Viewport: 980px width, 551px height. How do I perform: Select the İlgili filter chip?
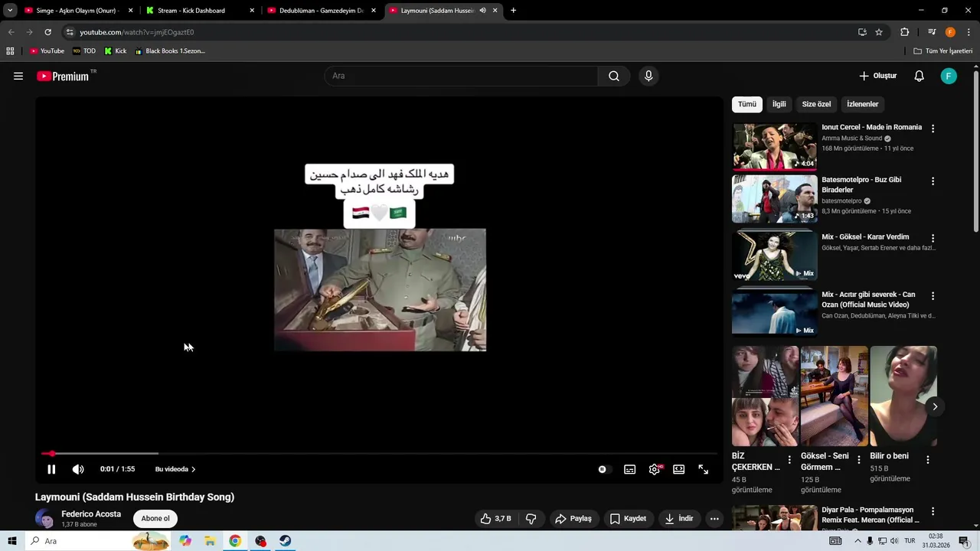pos(779,104)
